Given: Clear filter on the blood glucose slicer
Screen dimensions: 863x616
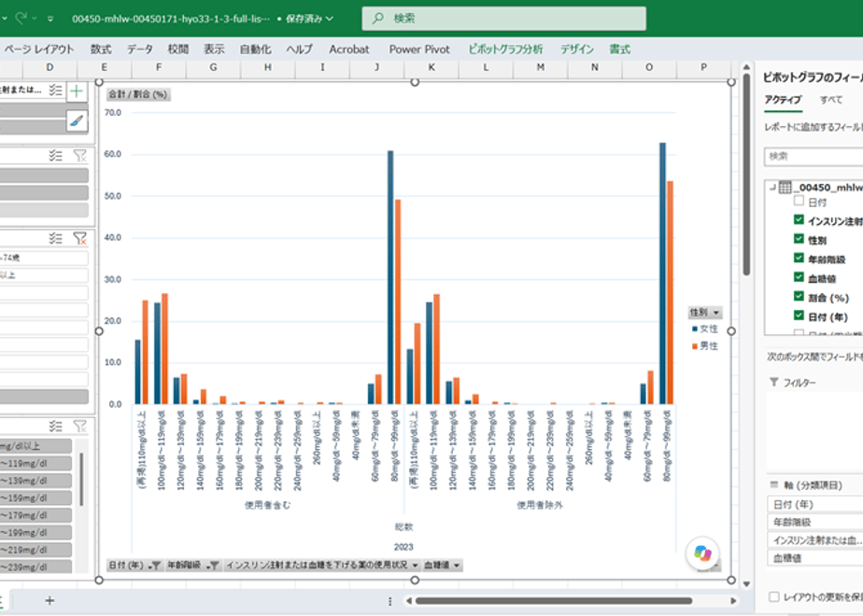Looking at the screenshot, I should [x=79, y=427].
